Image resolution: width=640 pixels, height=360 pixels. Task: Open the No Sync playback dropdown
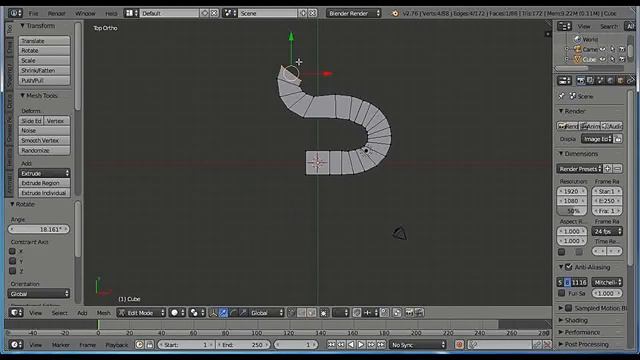[x=418, y=345]
